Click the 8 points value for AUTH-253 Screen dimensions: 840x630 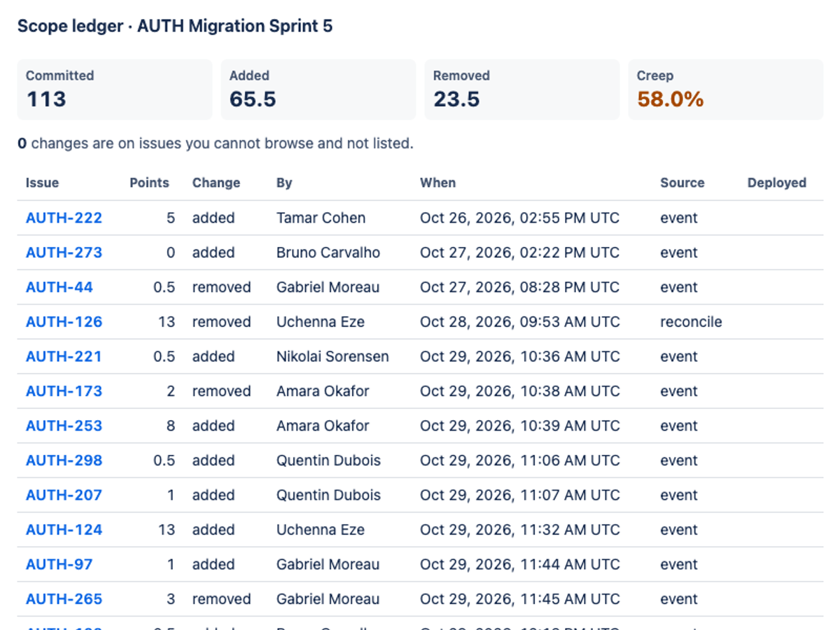(x=171, y=426)
